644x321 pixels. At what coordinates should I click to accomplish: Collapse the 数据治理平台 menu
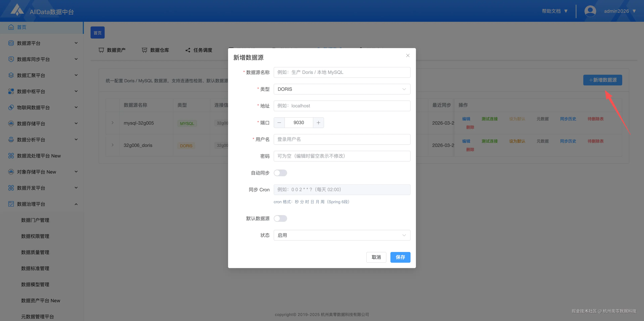coord(76,204)
